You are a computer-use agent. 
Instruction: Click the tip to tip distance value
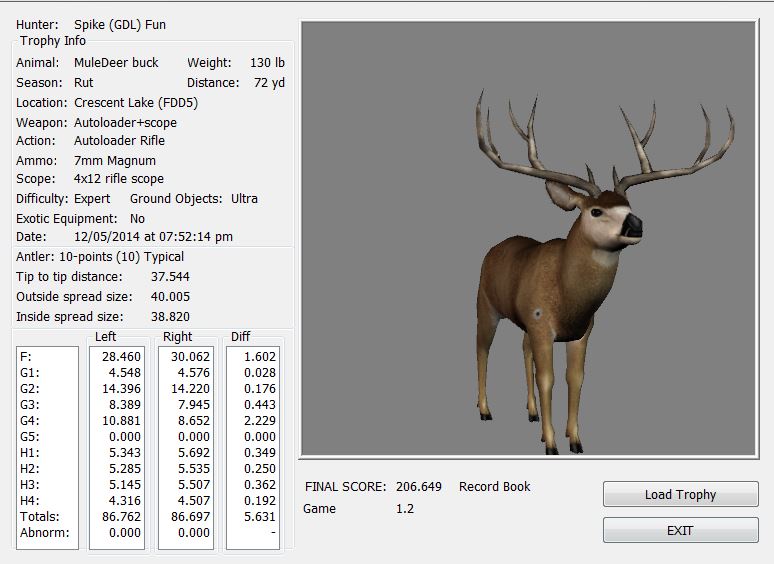170,277
